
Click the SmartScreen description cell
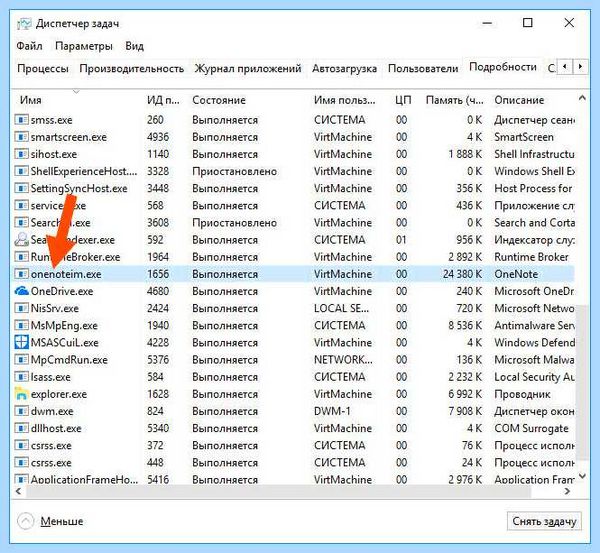[524, 137]
